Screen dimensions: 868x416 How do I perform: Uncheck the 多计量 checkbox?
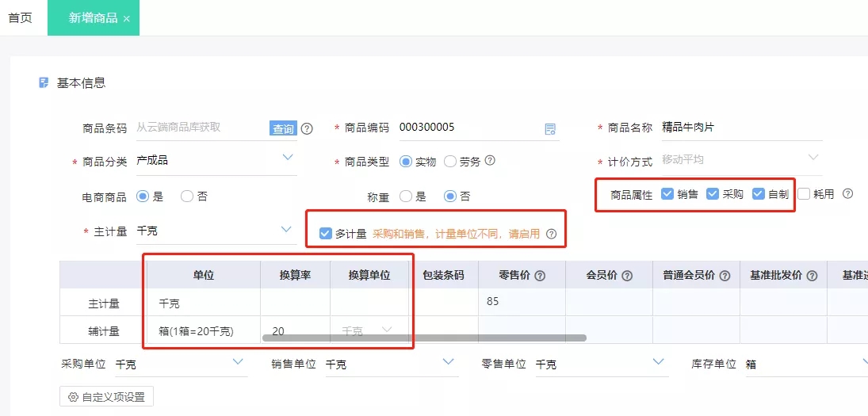pos(325,233)
